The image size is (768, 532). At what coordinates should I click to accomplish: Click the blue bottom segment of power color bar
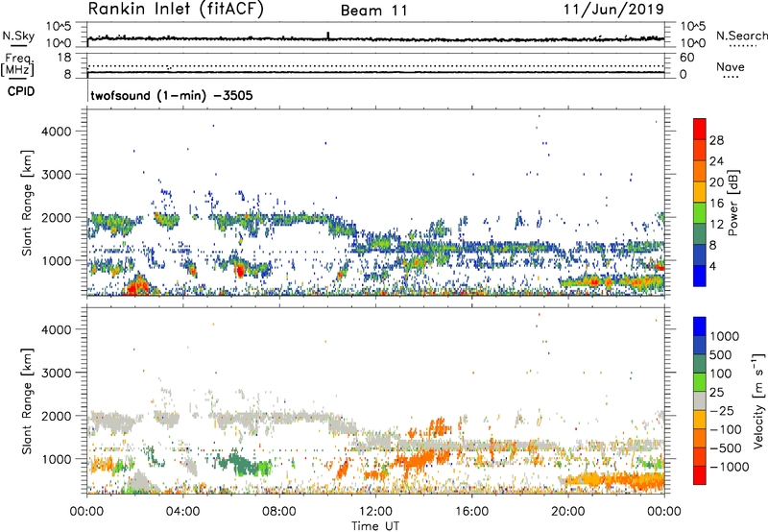700,276
